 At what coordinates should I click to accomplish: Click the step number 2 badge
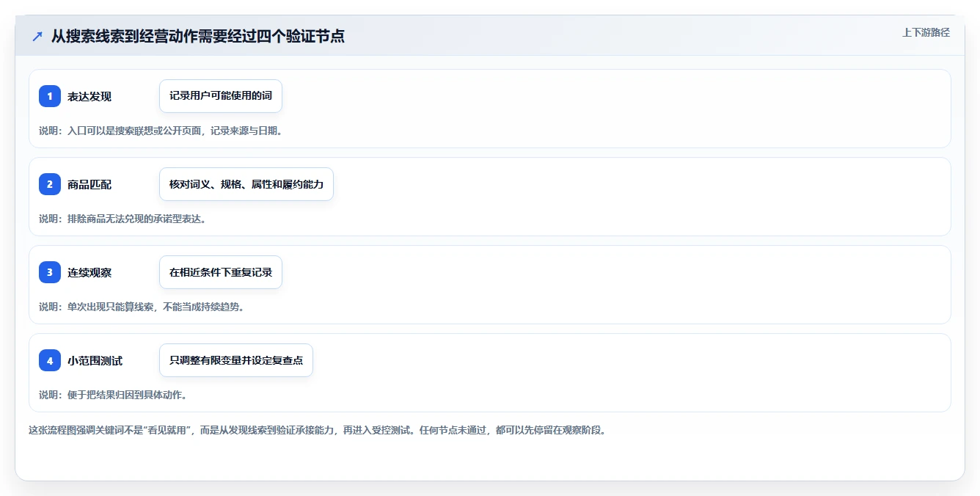[x=50, y=184]
